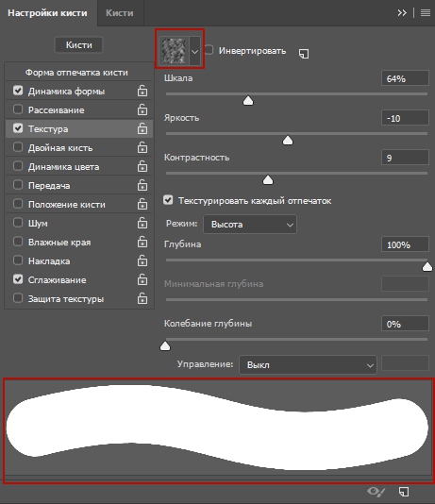This screenshot has height=504, width=435.
Task: Open Динамика цвета settings row
Action: 79,166
